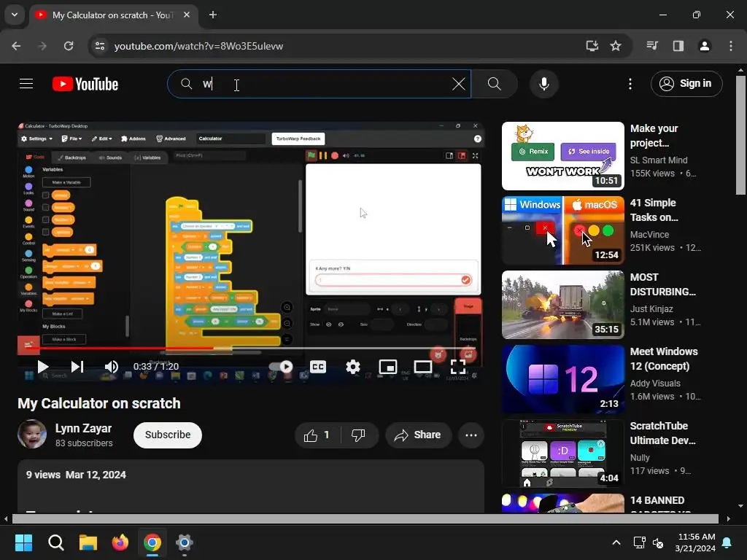Go to the YouTube home logo
Viewport: 747px width, 560px height.
click(x=85, y=85)
